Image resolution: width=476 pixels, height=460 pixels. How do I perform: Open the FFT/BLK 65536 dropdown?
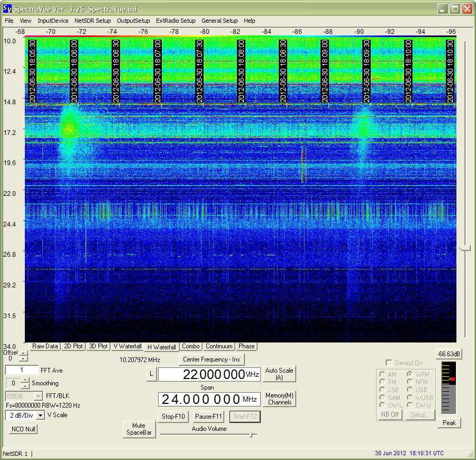tap(38, 396)
